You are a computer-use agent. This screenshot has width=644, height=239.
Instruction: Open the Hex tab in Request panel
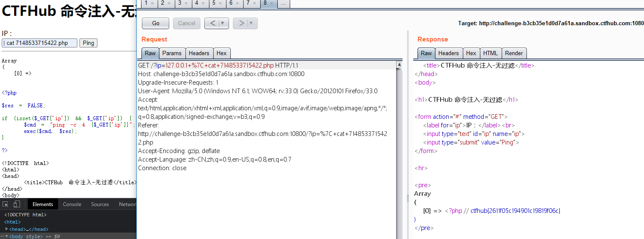point(222,53)
